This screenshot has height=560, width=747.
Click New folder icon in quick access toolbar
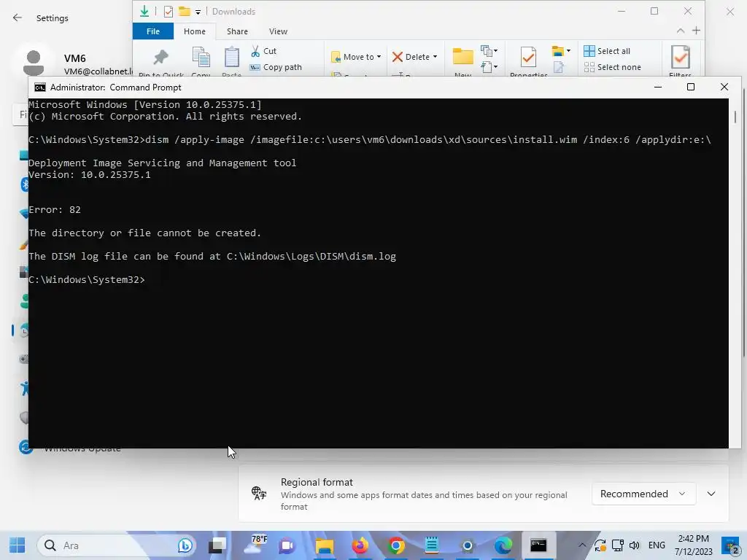pyautogui.click(x=185, y=12)
